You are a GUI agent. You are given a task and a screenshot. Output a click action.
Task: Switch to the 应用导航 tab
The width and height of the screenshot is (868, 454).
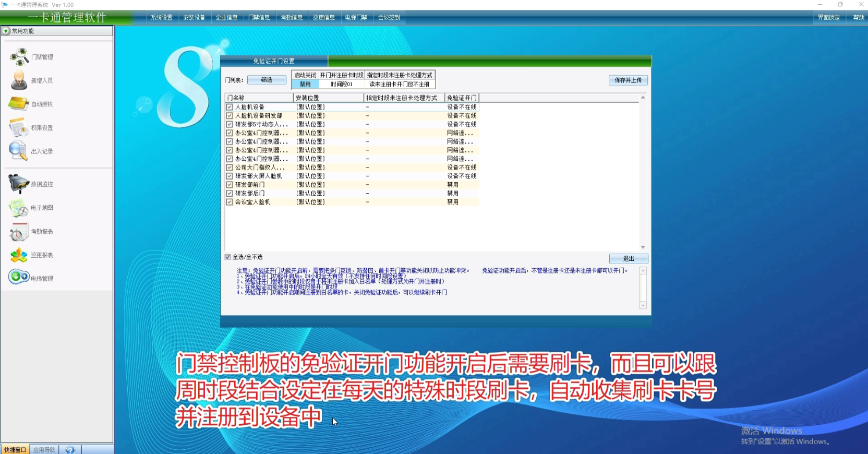[x=44, y=450]
